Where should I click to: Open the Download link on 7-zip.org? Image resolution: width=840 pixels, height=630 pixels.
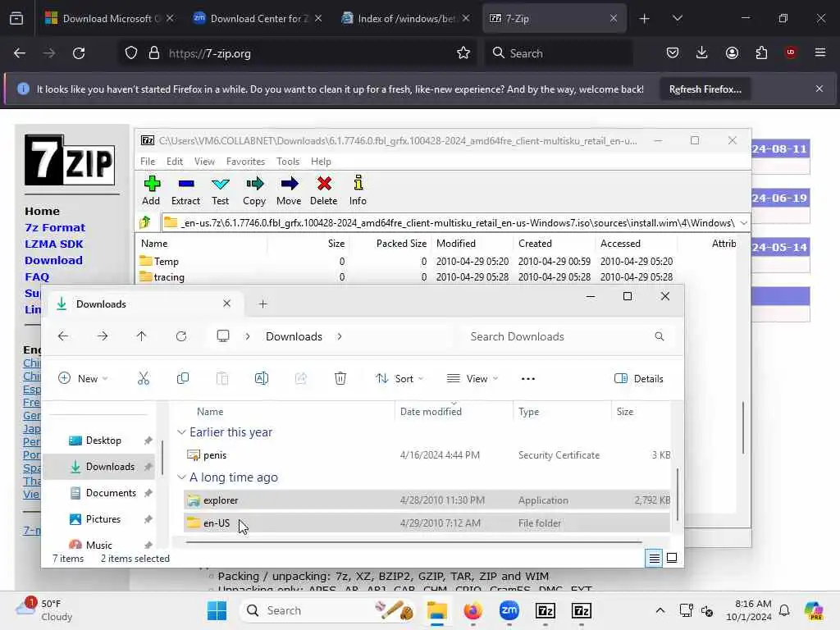click(x=53, y=260)
